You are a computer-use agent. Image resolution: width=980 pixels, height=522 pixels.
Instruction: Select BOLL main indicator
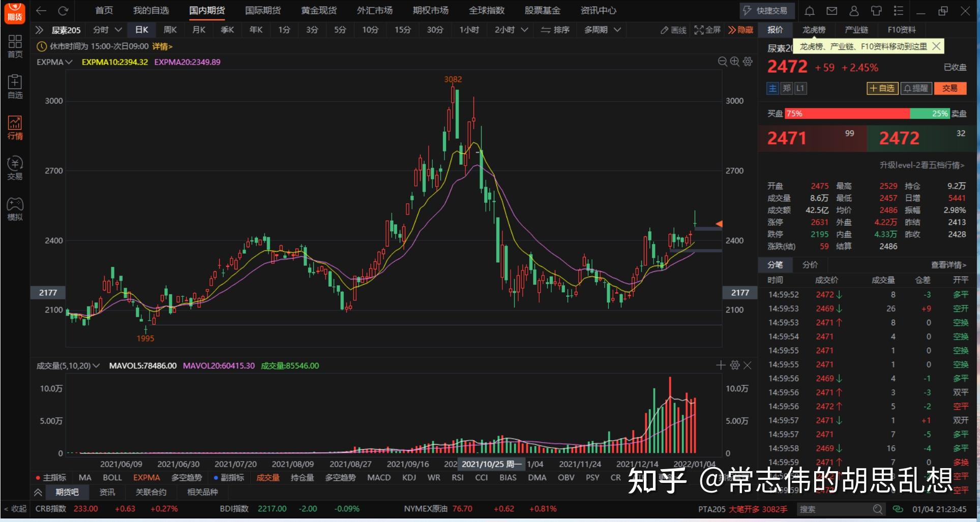[x=112, y=478]
